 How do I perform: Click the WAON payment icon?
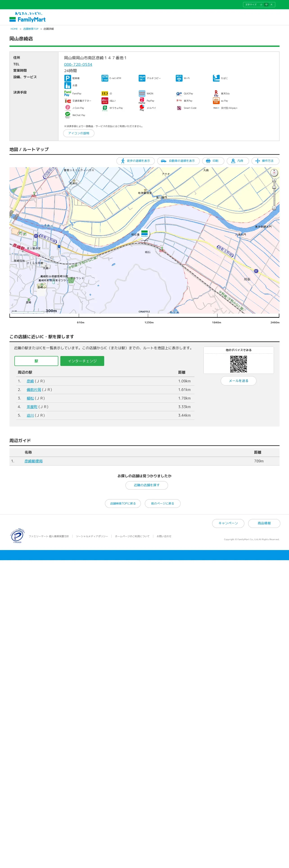[142, 93]
